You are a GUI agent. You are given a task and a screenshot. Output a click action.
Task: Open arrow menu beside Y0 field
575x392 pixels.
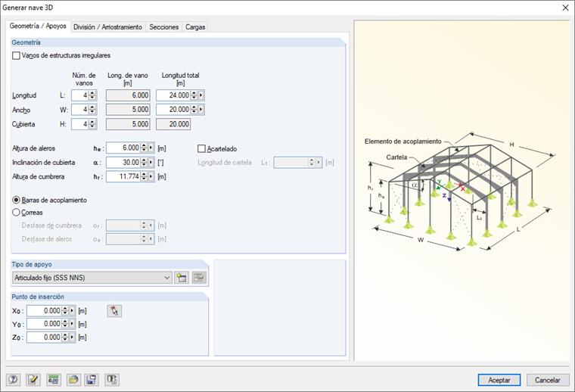tap(72, 324)
